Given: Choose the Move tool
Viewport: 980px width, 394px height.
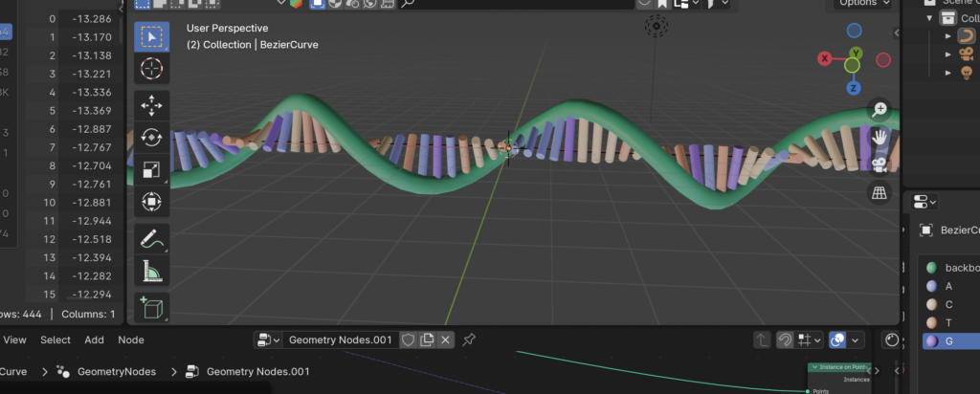Looking at the screenshot, I should 151,106.
